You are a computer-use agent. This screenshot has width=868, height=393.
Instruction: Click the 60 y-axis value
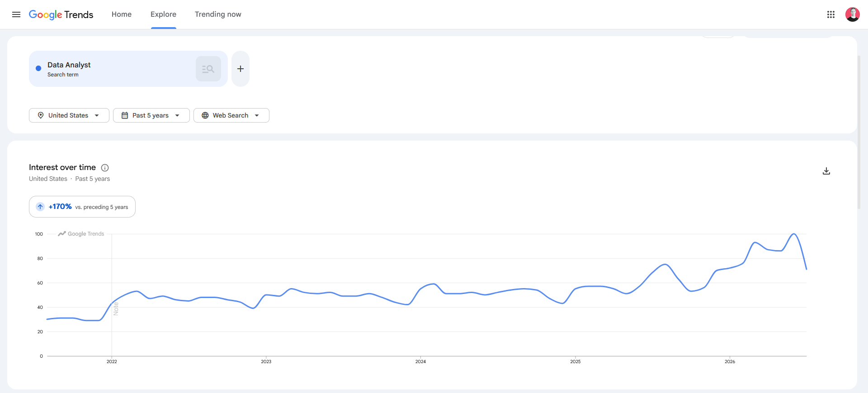40,283
